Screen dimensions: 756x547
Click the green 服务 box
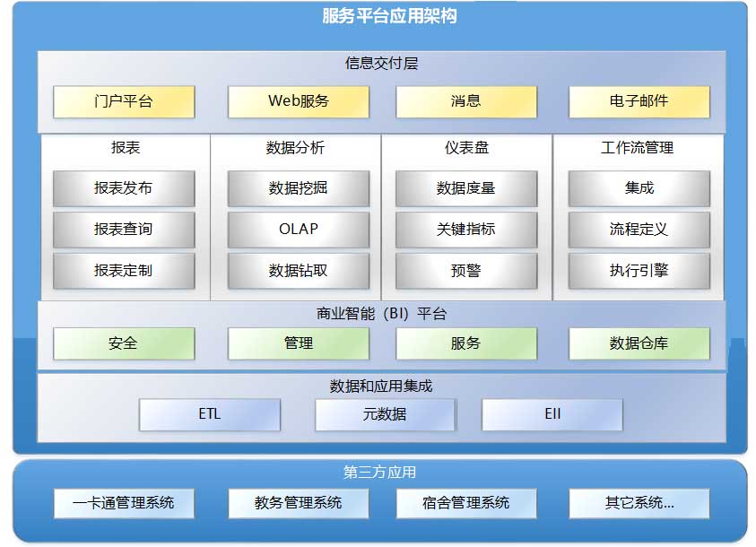pyautogui.click(x=466, y=343)
